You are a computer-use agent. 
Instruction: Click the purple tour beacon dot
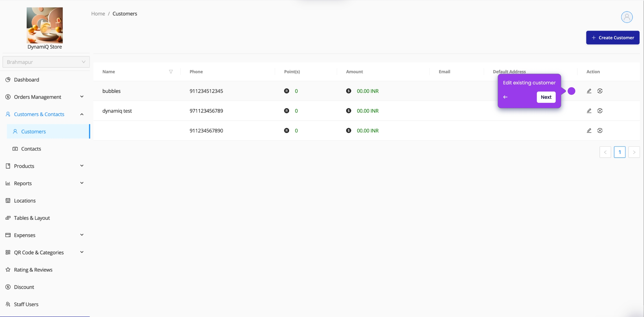click(571, 91)
